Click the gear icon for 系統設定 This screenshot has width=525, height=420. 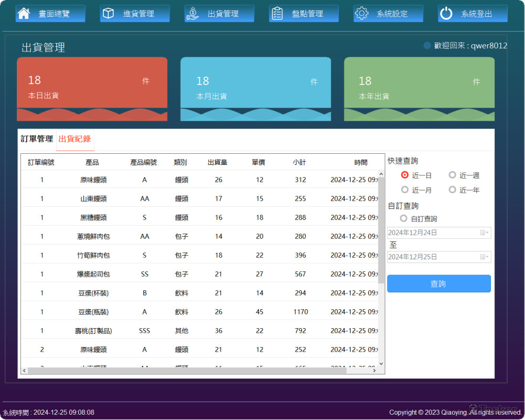362,14
